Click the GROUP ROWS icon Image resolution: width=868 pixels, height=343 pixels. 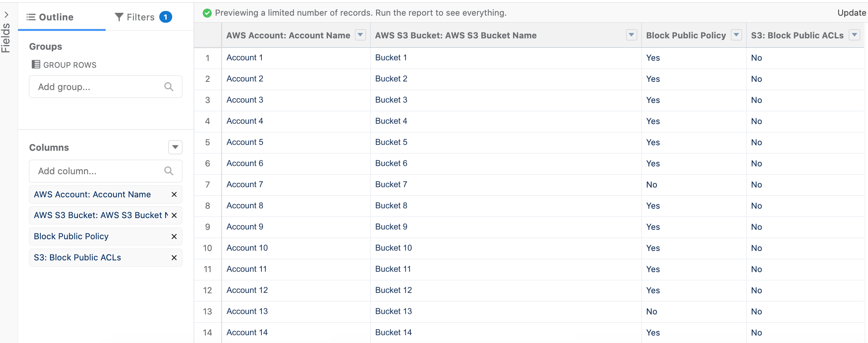36,65
